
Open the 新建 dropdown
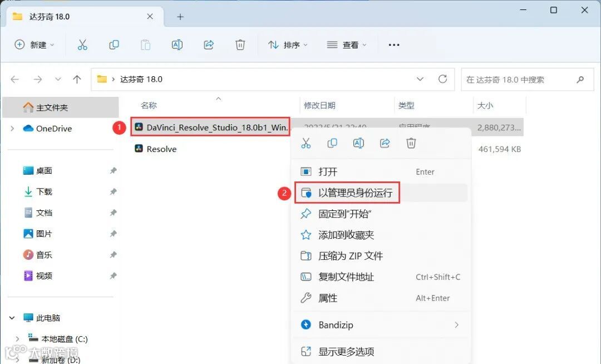(35, 45)
